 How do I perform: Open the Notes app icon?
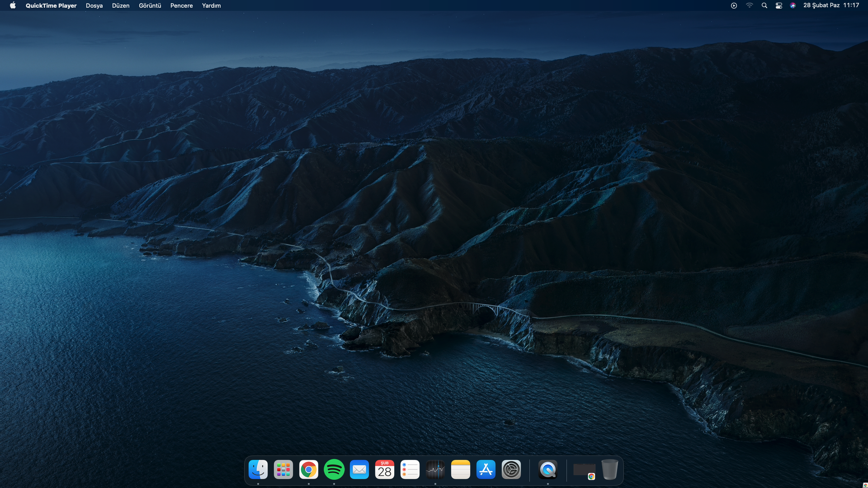pos(461,470)
